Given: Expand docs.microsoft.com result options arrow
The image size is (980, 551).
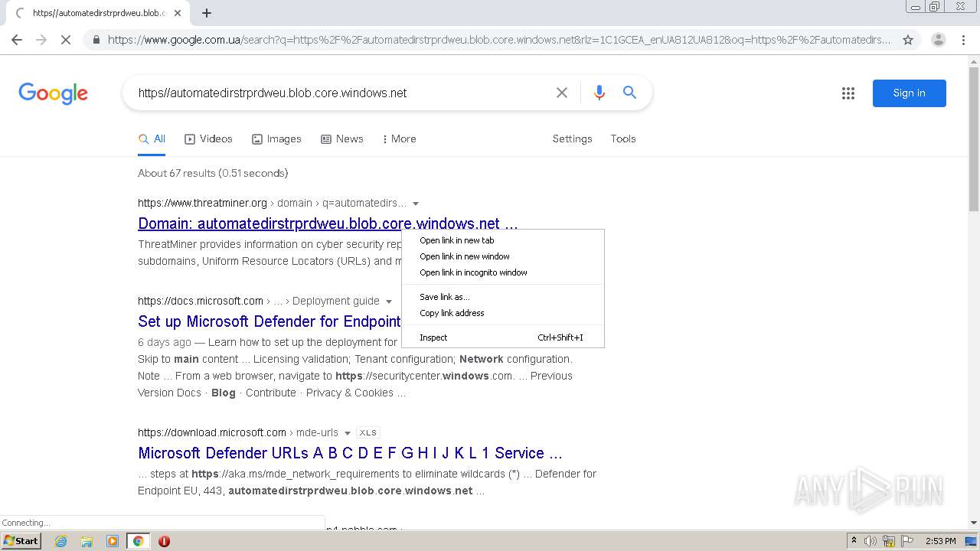Looking at the screenshot, I should point(389,302).
